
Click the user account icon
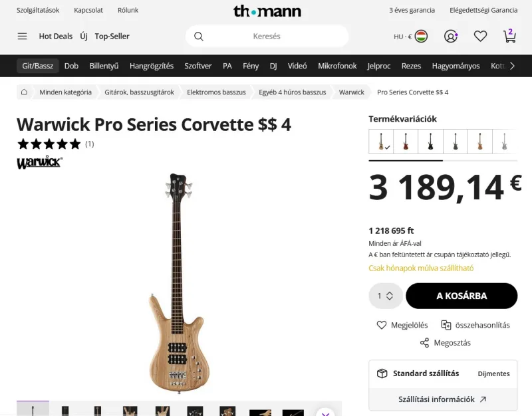coord(451,37)
